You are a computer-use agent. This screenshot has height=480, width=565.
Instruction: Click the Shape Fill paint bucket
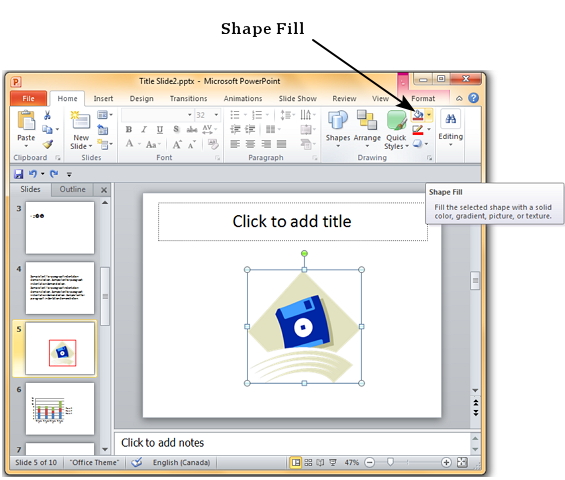(418, 115)
